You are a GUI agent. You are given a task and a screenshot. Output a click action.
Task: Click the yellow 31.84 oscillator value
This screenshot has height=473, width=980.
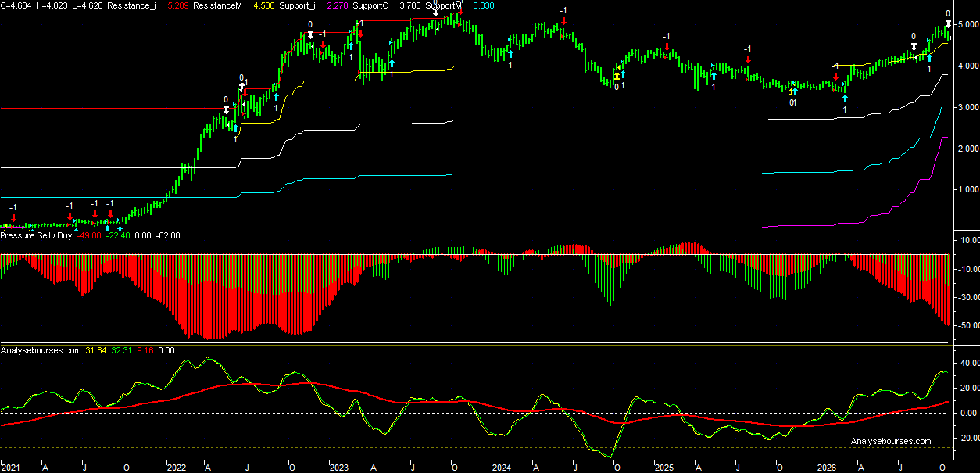95,351
